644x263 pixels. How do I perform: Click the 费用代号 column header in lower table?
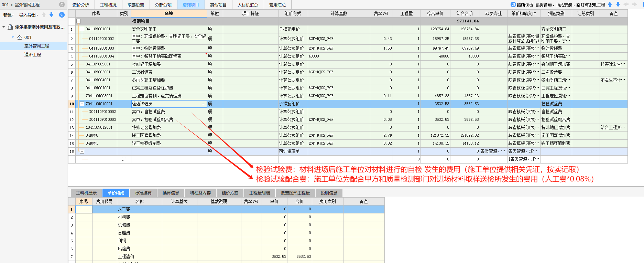[105, 201]
